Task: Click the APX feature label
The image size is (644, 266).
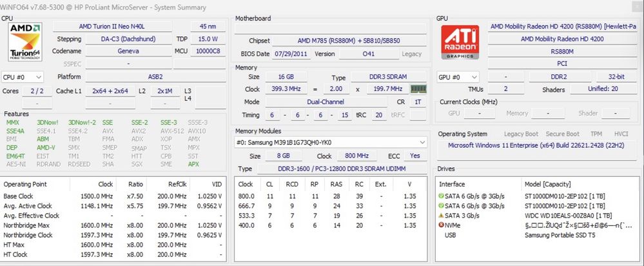Action: [x=193, y=164]
